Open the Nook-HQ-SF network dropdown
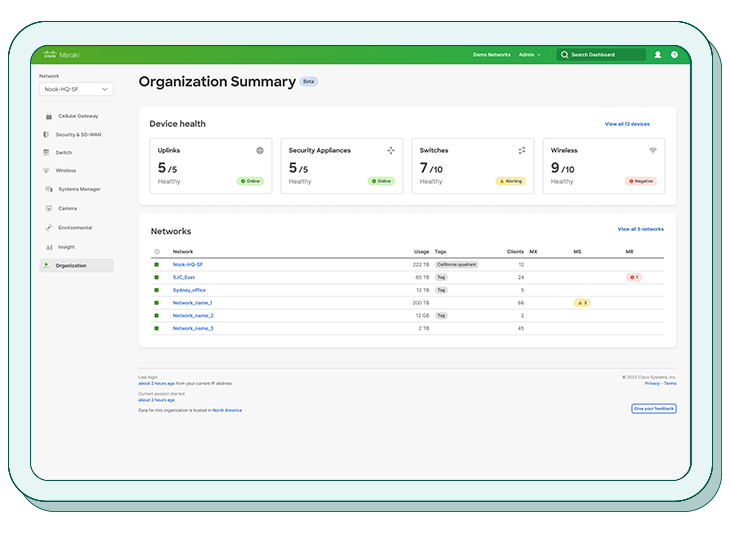Screen dimensions: 730x536 (76, 89)
